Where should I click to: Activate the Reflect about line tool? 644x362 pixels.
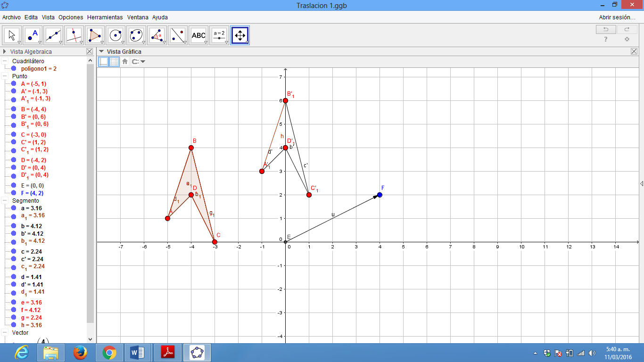[x=178, y=35]
